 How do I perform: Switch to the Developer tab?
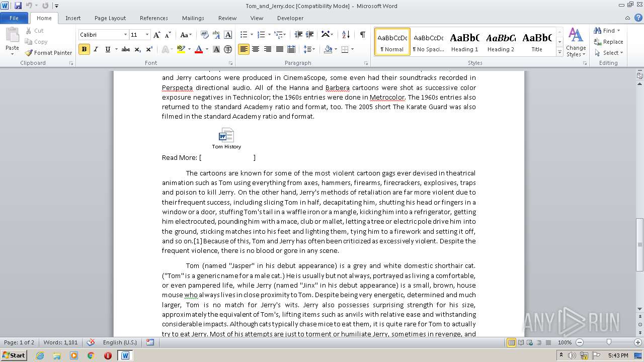click(x=290, y=18)
